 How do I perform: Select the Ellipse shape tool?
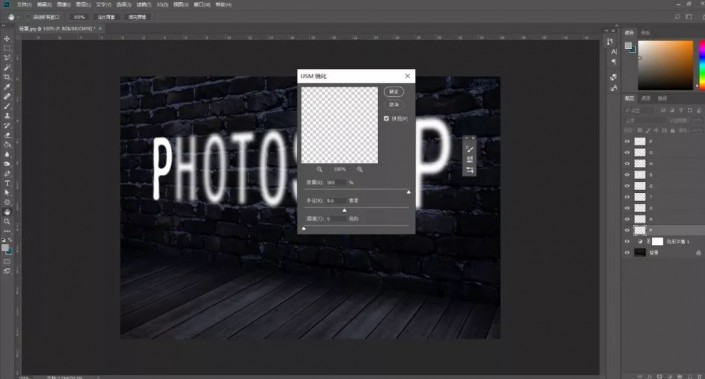coord(7,202)
